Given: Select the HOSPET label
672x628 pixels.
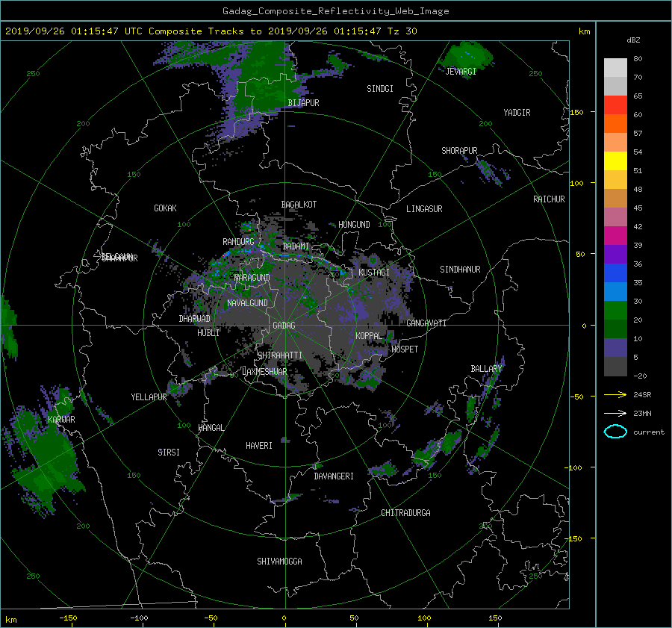Looking at the screenshot, I should pos(405,349).
